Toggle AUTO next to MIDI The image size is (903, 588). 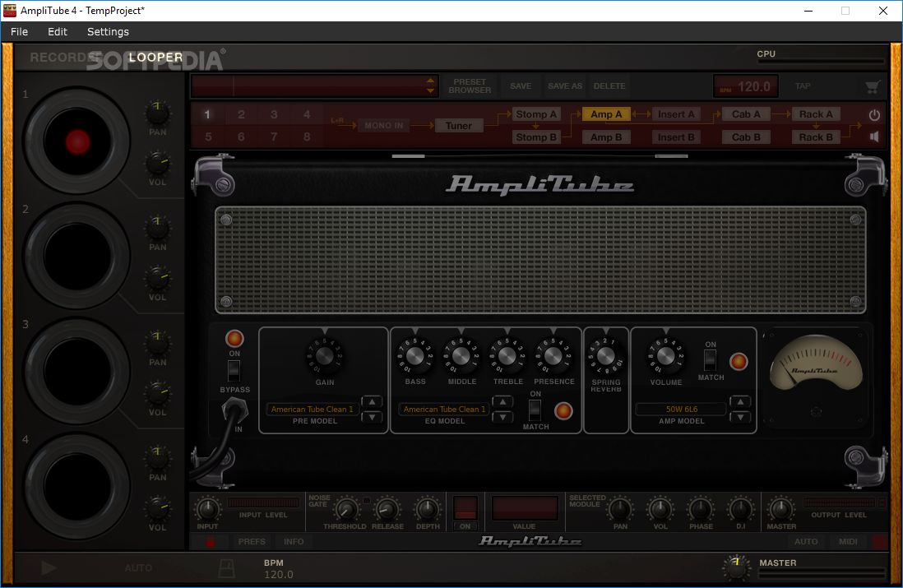(x=806, y=542)
